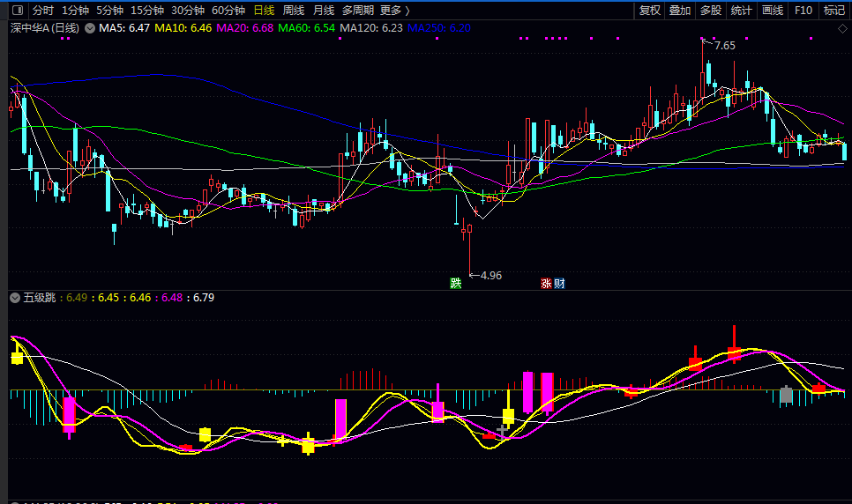The image size is (852, 504).
Task: Click the 五级跳 indicator name
Action: click(x=39, y=298)
